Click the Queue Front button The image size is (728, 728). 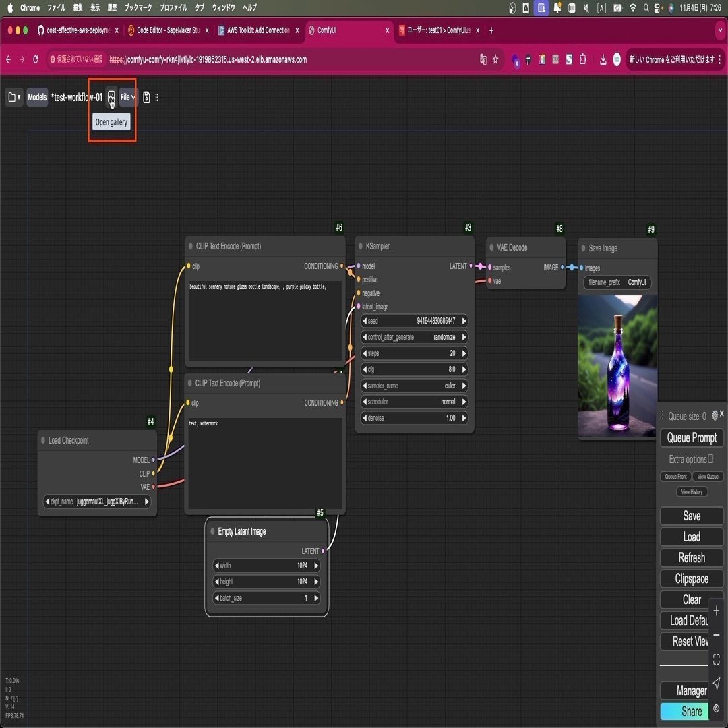[x=675, y=477]
